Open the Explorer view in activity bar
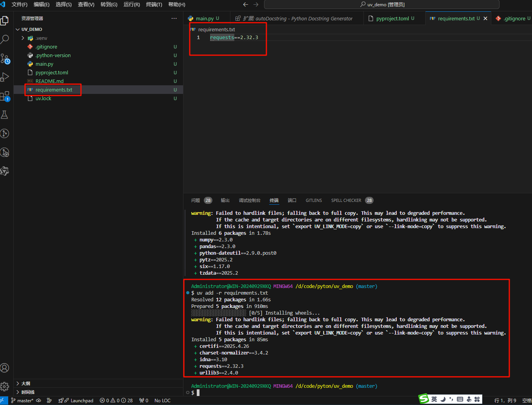The image size is (532, 405). [5, 20]
